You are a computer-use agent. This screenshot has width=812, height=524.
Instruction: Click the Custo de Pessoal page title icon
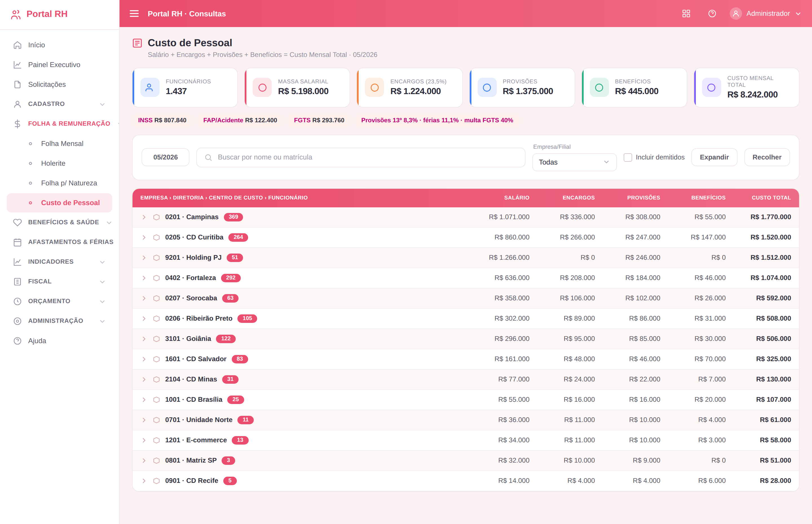[137, 43]
